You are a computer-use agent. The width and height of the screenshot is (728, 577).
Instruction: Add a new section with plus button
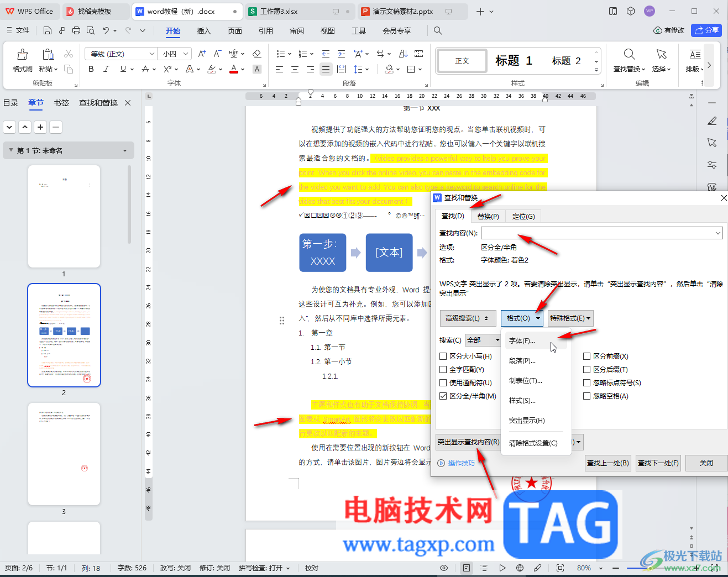click(x=40, y=127)
